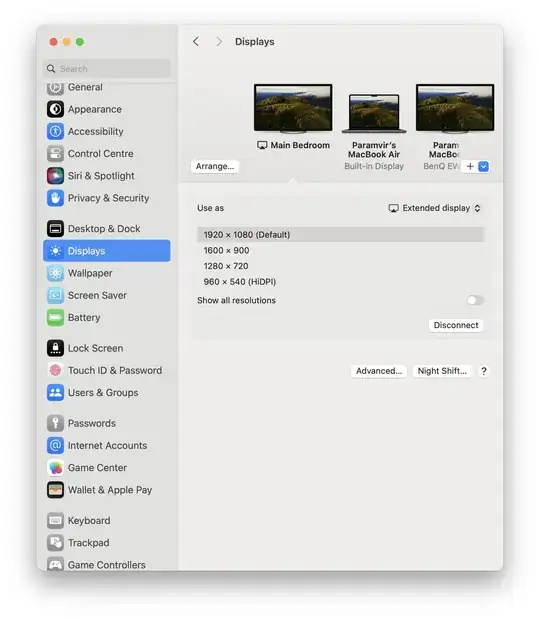Click the plus add display button
Screen dimensions: 540x619
click(470, 167)
